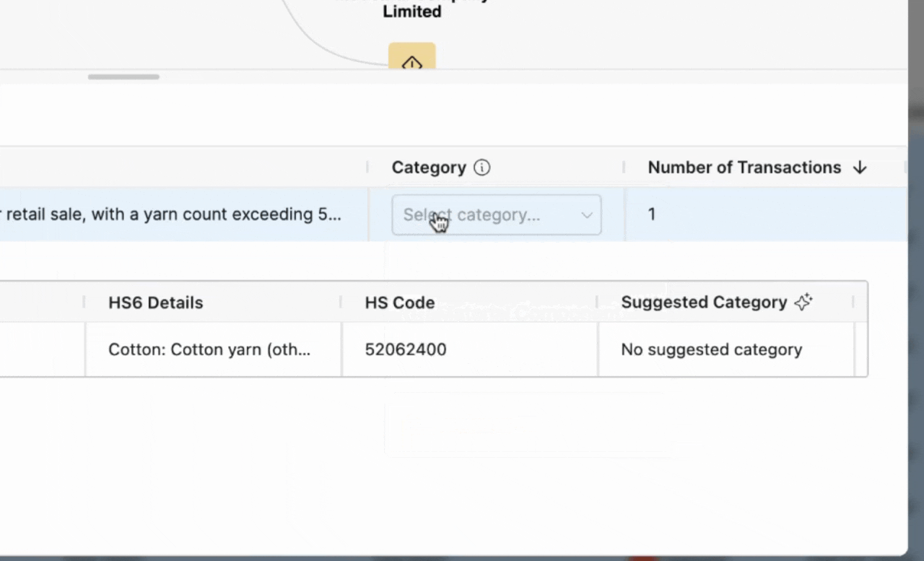Click the Suggested Category sparkle icon
This screenshot has width=924, height=561.
click(x=803, y=303)
